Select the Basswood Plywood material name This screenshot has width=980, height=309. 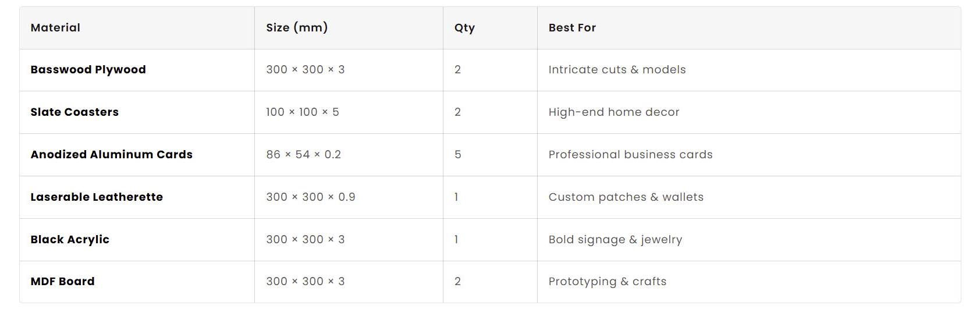pyautogui.click(x=88, y=70)
